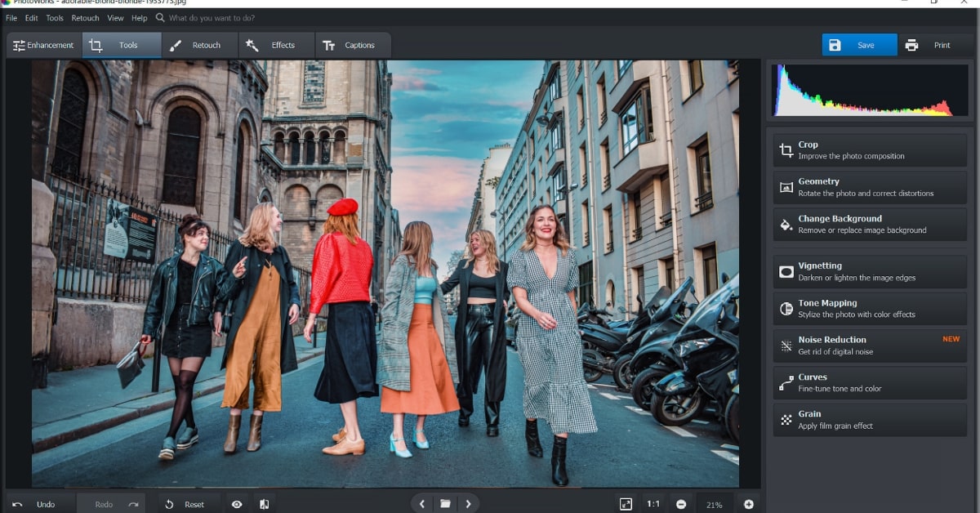Open the Geometry tool
This screenshot has width=980, height=513.
click(x=870, y=187)
